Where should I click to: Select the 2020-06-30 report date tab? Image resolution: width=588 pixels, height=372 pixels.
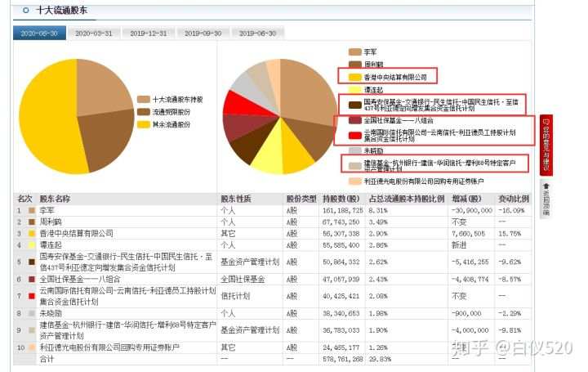point(39,34)
